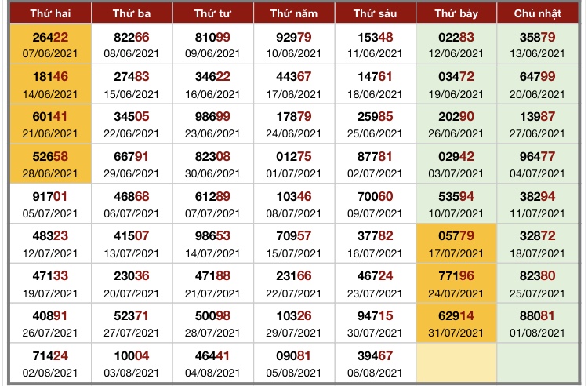Click the result 98699 dated 23/06/2021

coord(212,124)
